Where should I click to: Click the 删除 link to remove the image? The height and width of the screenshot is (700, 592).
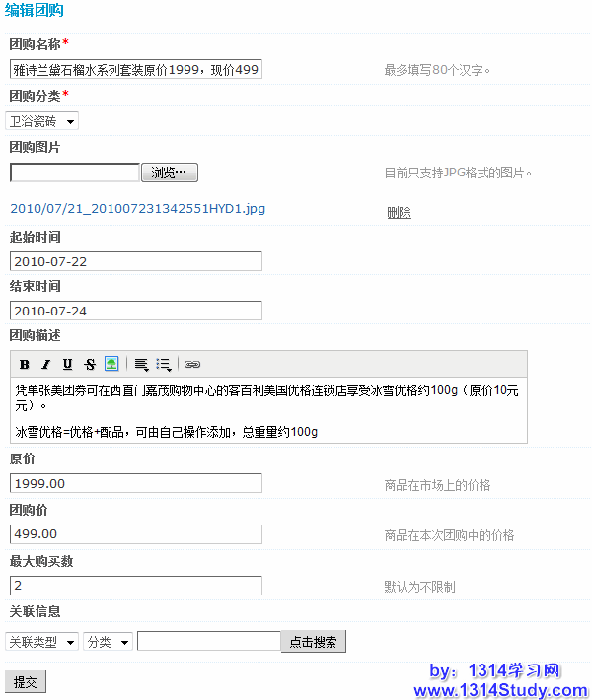[399, 213]
